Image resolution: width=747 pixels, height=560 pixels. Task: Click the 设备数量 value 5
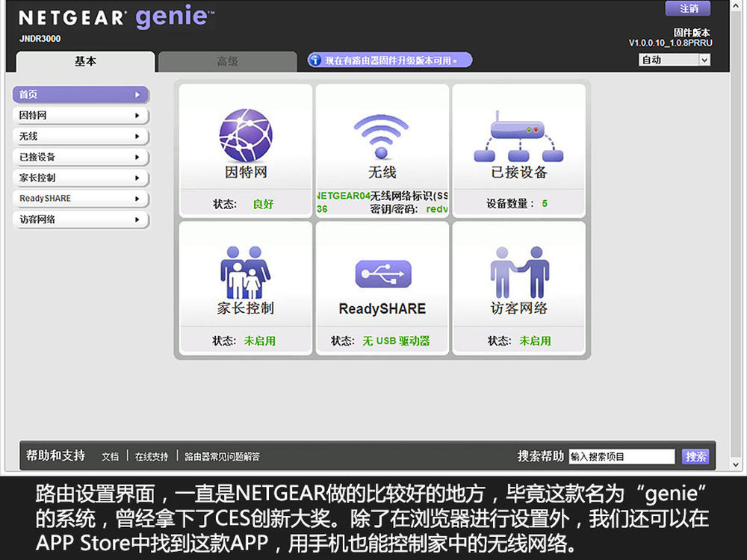(x=545, y=203)
